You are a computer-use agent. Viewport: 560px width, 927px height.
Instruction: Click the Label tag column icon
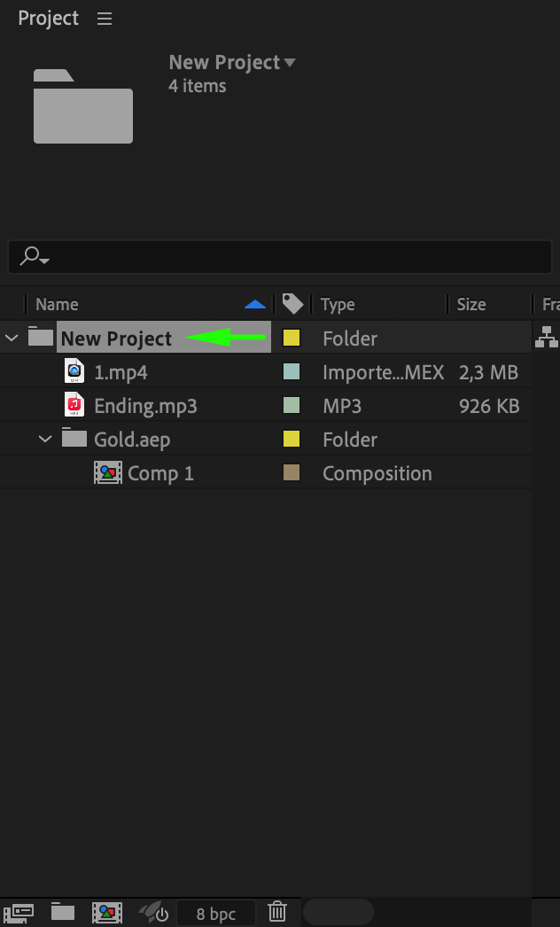pos(292,304)
